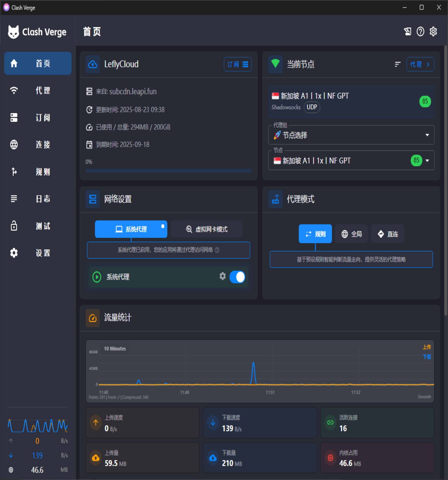Select 直连 direct proxy mode
The width and height of the screenshot is (448, 480).
tap(387, 234)
